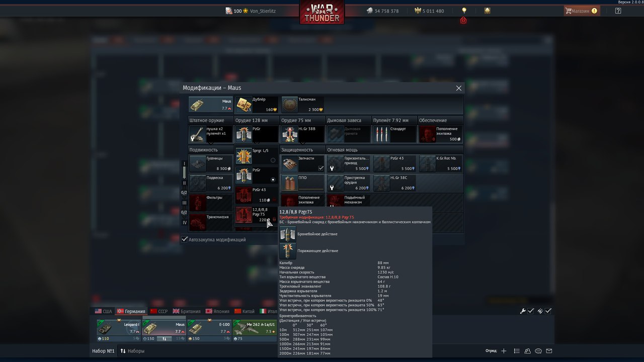This screenshot has width=644, height=362.
Task: Research the HL.Gr 38C modification
Action: [x=394, y=183]
